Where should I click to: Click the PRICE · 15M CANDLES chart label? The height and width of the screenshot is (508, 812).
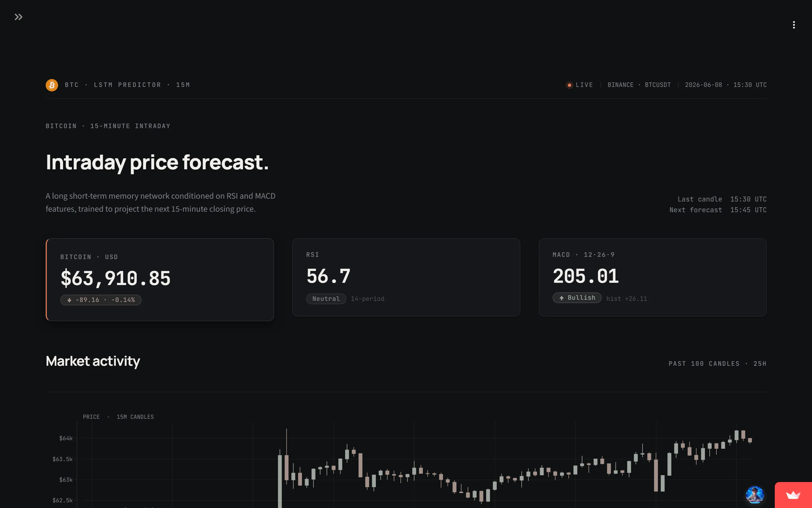pos(118,417)
